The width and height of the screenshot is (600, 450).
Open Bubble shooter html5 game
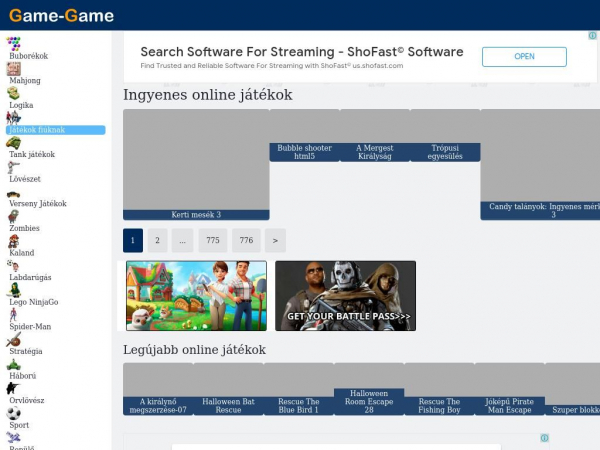point(304,152)
